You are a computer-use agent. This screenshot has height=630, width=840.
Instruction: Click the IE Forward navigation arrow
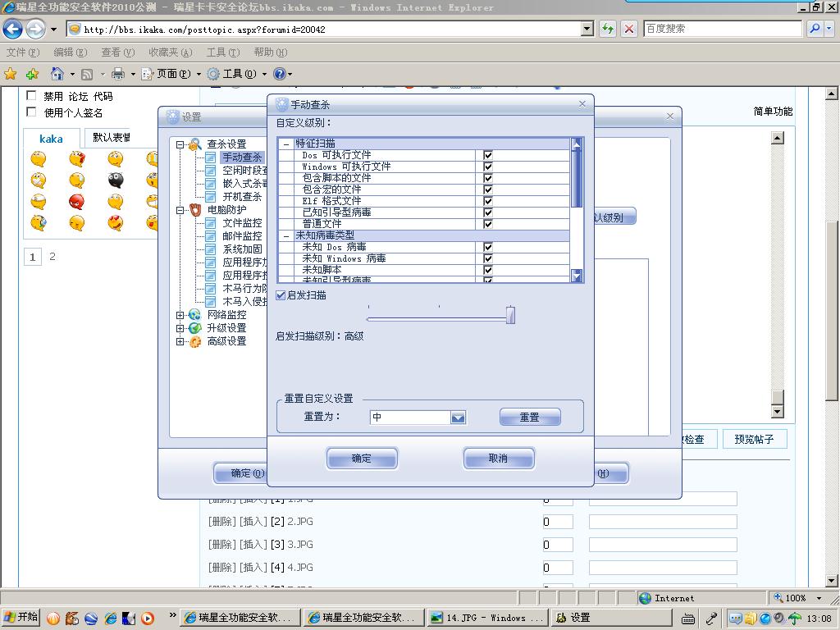coord(35,29)
